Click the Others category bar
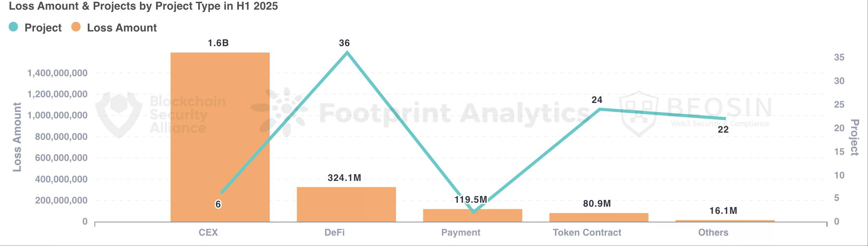 click(725, 221)
